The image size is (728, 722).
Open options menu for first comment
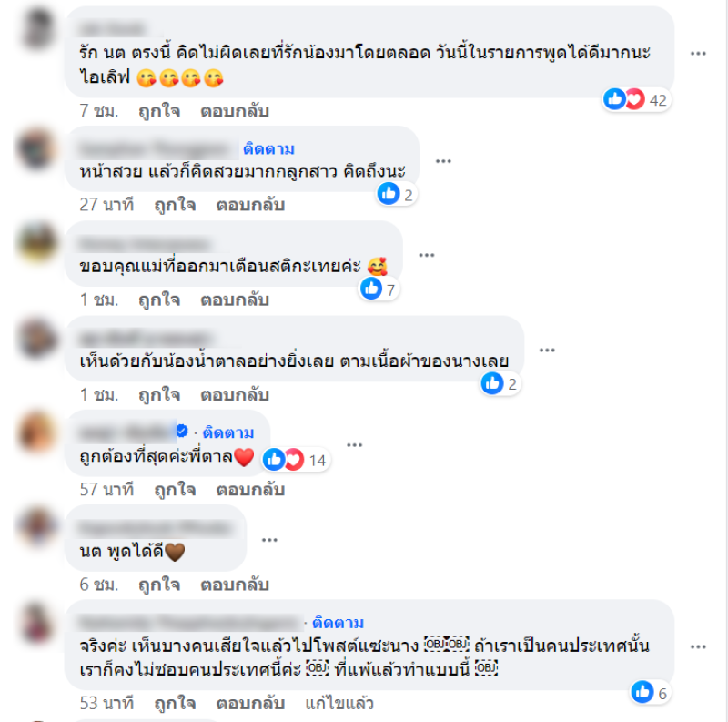click(x=698, y=54)
